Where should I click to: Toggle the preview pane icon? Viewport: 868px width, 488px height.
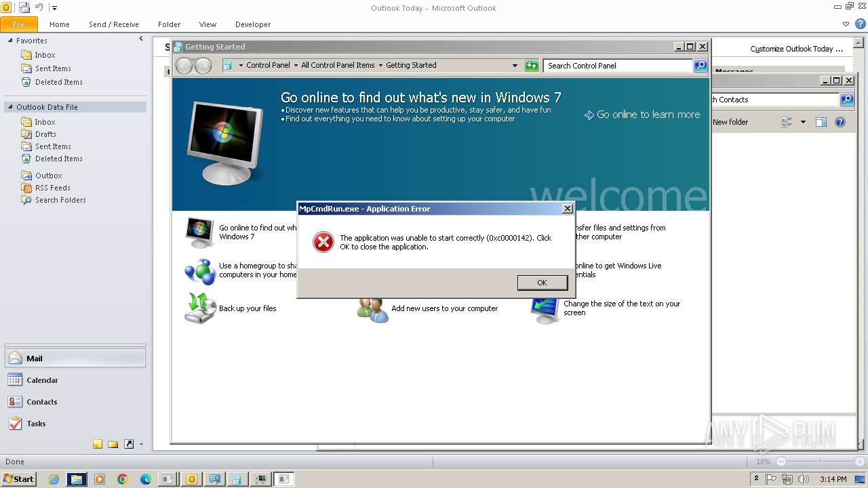tap(821, 122)
